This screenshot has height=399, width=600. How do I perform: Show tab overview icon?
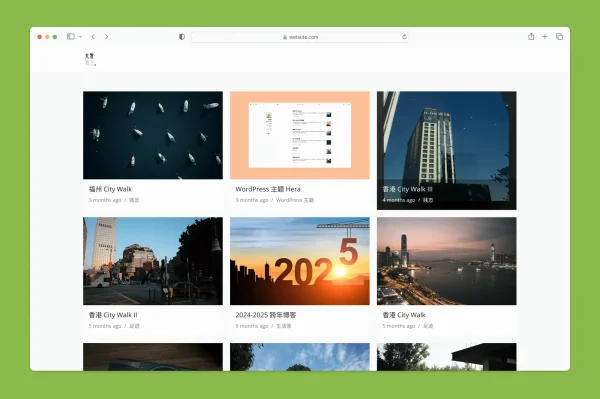click(559, 37)
